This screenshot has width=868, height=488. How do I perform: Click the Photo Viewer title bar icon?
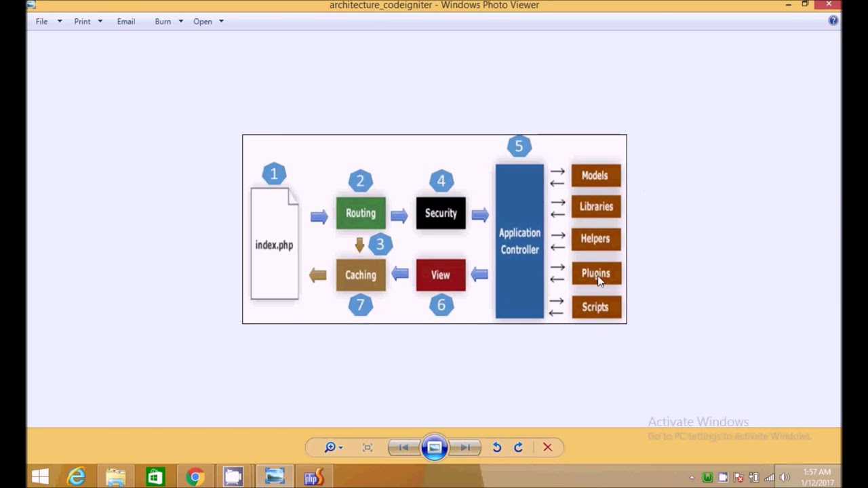tap(31, 5)
